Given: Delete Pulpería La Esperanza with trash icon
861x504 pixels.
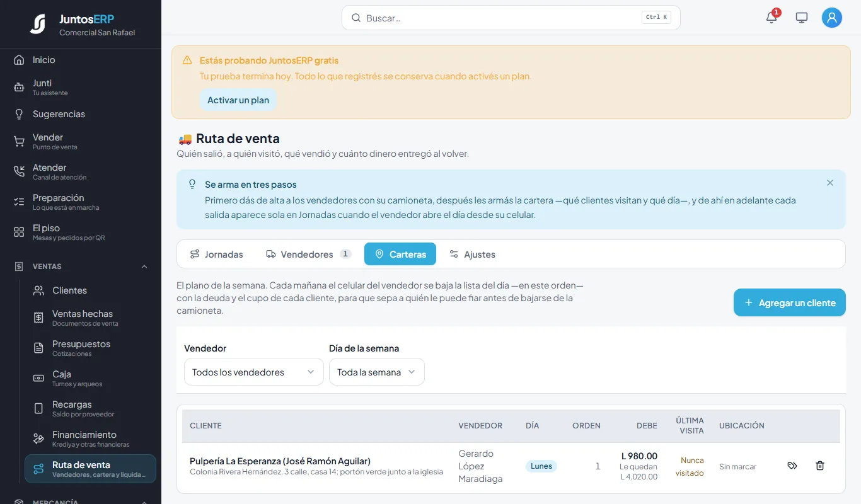Looking at the screenshot, I should click(x=820, y=466).
